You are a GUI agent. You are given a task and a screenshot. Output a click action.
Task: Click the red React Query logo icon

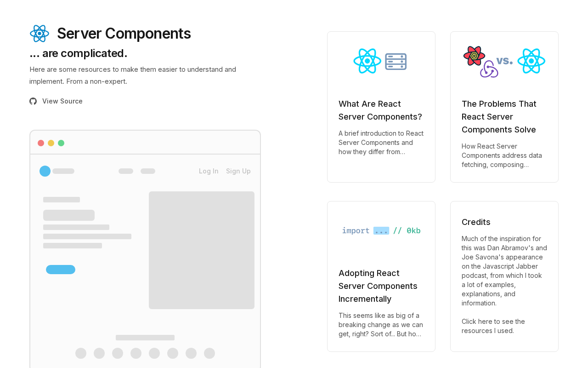click(474, 56)
